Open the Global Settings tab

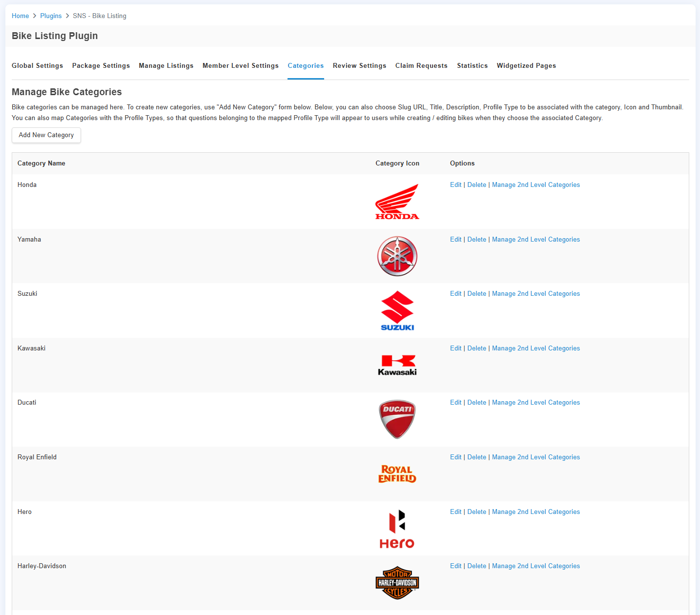37,66
